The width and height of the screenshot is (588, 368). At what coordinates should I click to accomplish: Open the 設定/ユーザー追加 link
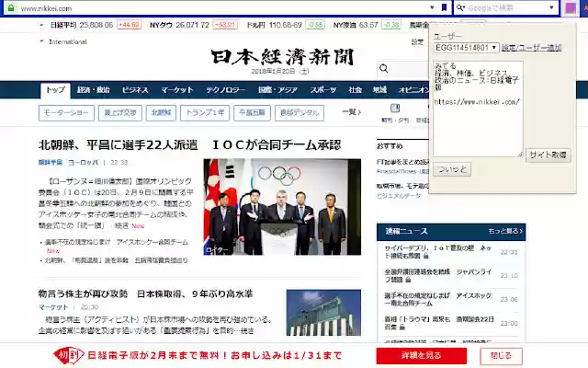click(531, 48)
